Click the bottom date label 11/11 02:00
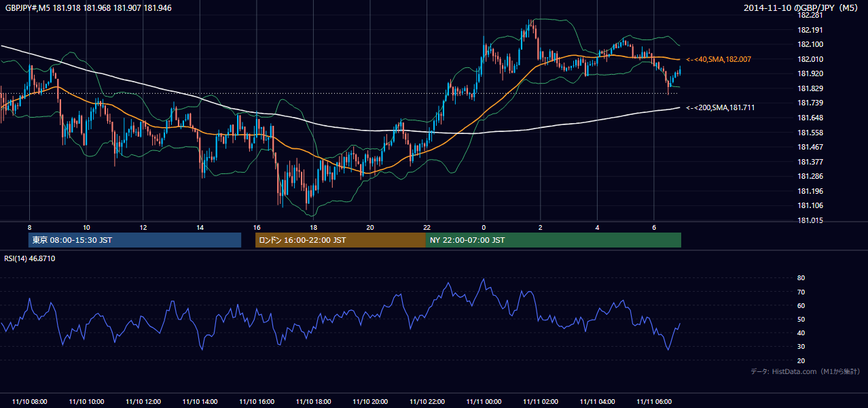The height and width of the screenshot is (408, 868). coord(541,402)
